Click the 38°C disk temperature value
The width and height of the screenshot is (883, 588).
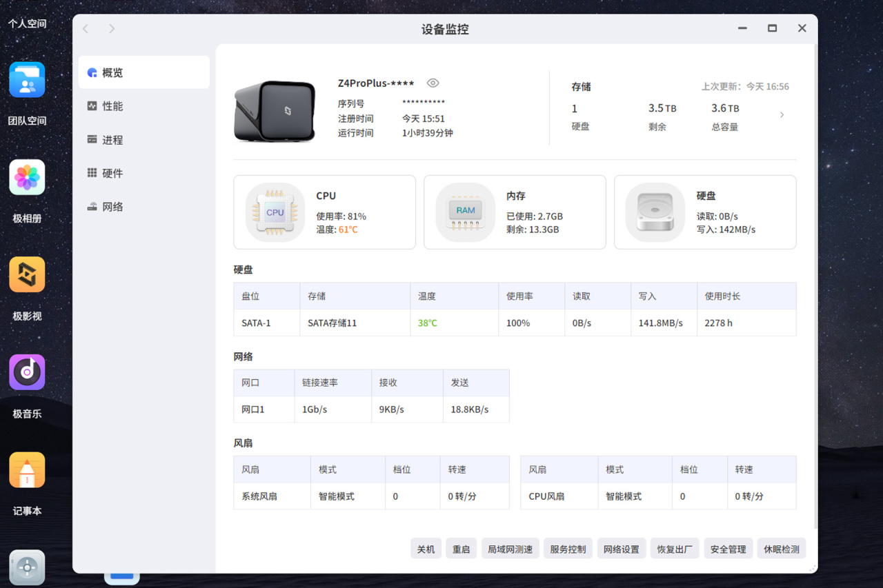pos(428,323)
